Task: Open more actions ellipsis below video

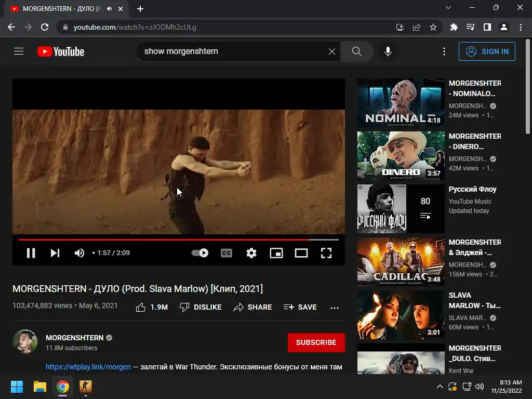Action: click(335, 308)
